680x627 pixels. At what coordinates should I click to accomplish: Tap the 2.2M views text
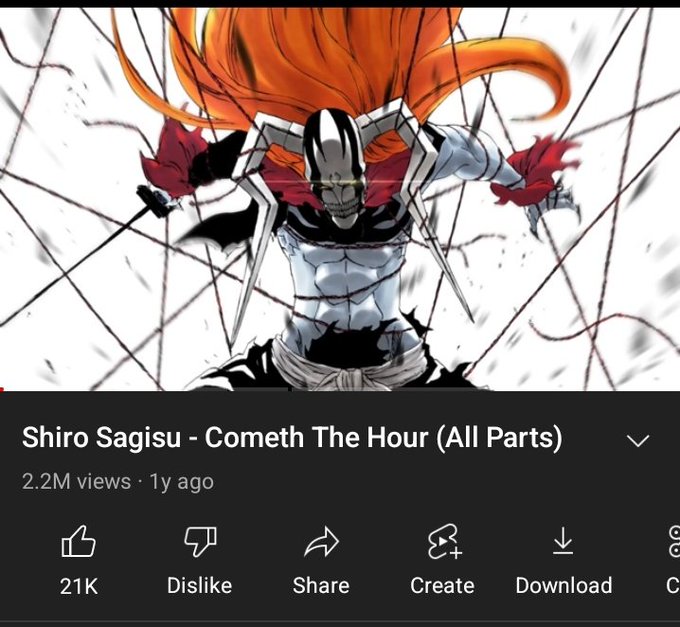click(x=76, y=482)
